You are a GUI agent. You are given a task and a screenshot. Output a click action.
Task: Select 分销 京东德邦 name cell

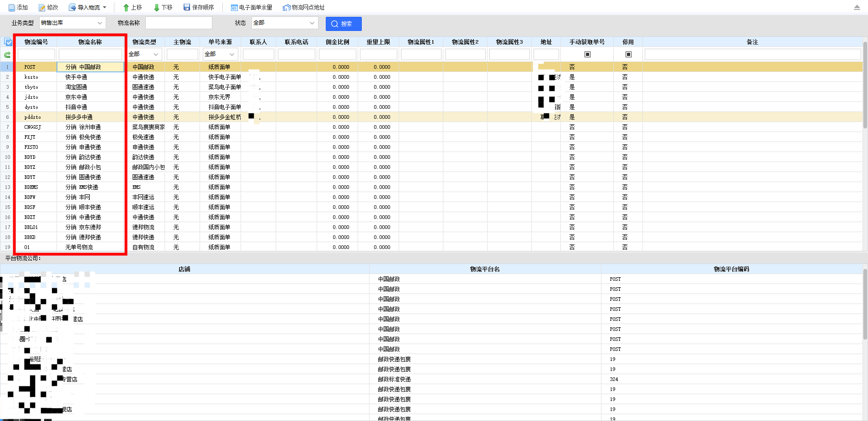coord(90,227)
